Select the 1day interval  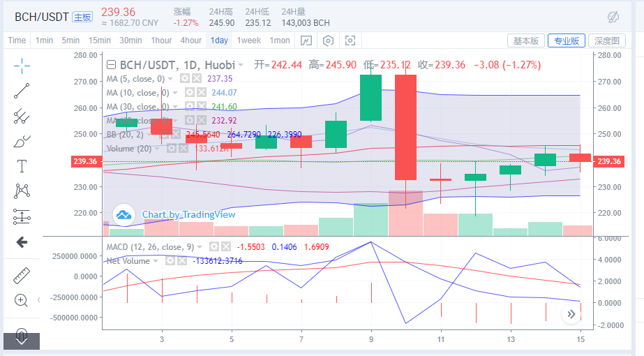coord(219,40)
